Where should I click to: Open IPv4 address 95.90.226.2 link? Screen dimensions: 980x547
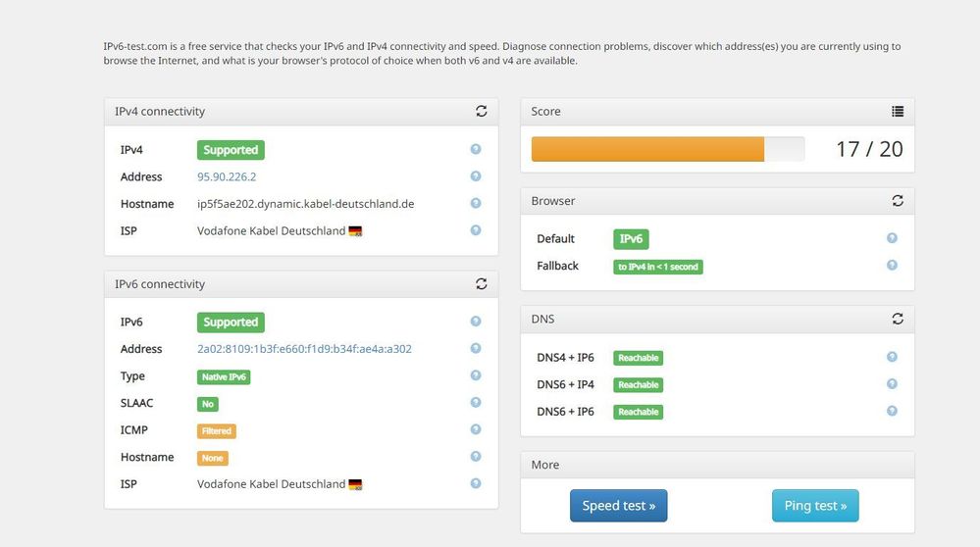click(x=225, y=177)
